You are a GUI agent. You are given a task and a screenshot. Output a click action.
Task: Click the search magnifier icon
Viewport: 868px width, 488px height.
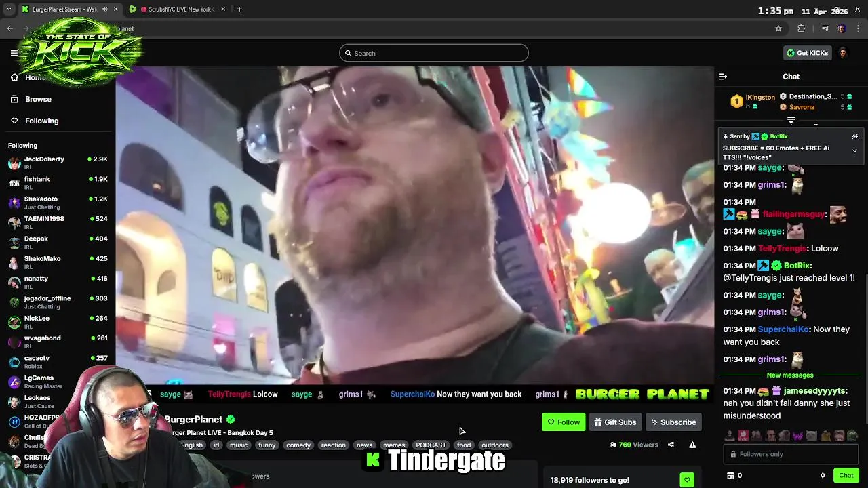pyautogui.click(x=348, y=53)
